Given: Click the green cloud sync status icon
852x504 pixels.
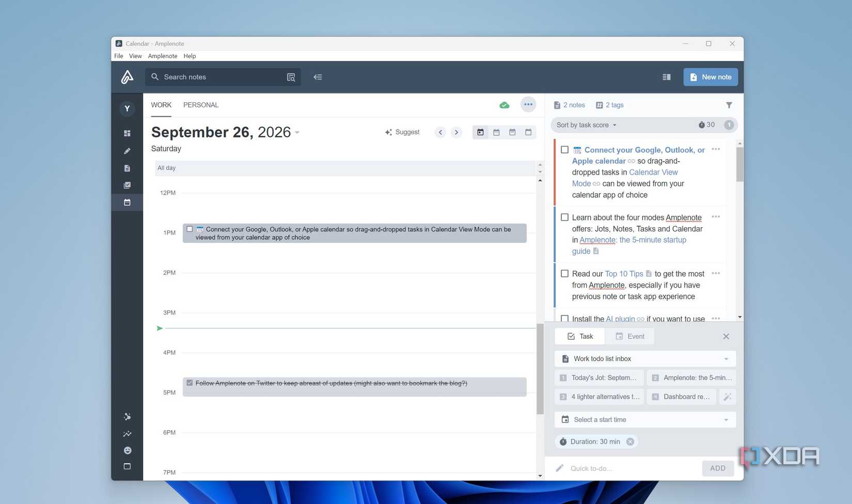Looking at the screenshot, I should [504, 105].
